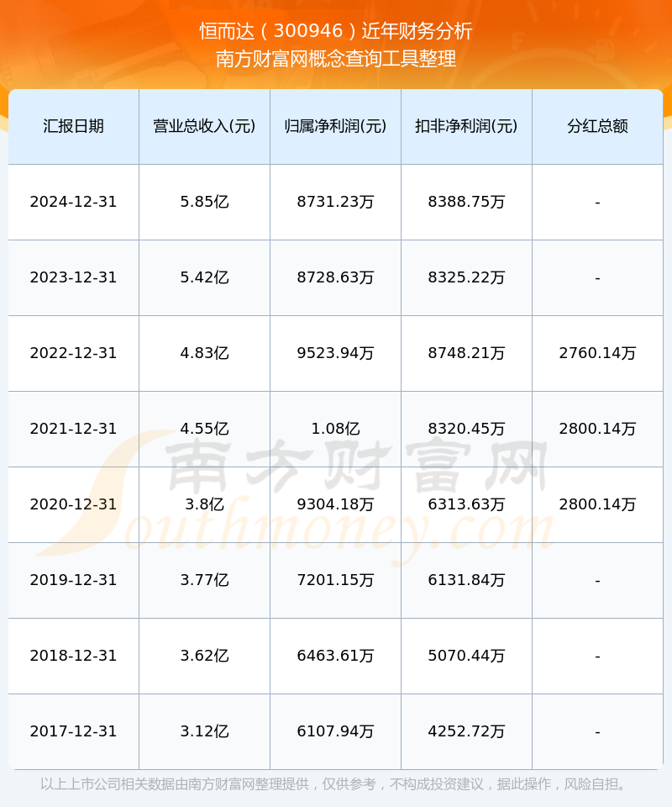Click the 归属净利润(元) header cell
Viewport: 672px width, 807px height.
coord(335,126)
